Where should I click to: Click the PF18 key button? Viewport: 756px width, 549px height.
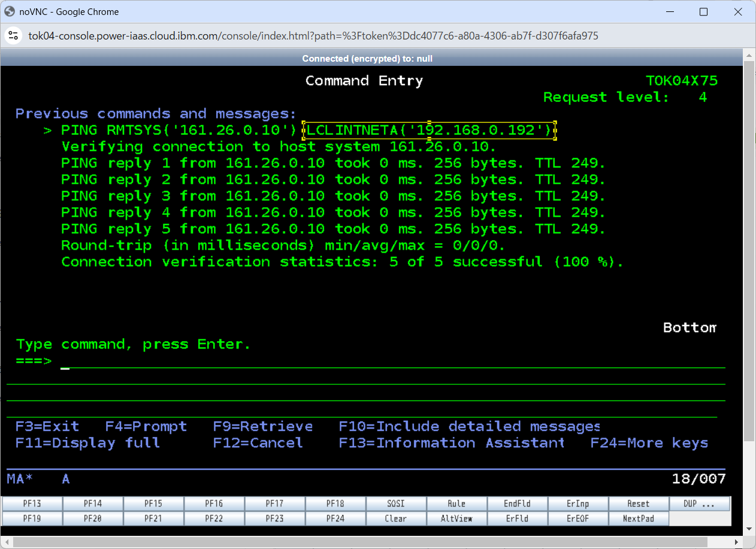tap(335, 503)
